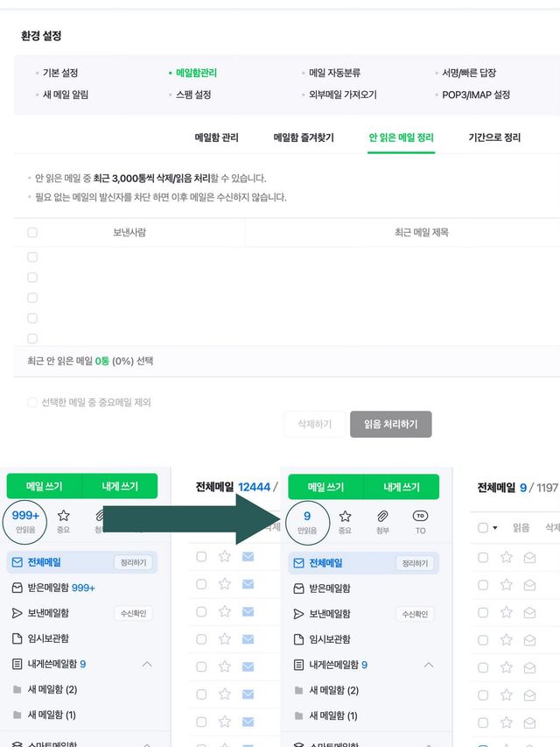Viewport: 560px width, 747px height.
Task: Go to POP3/IMAP 설정
Action: (x=476, y=95)
